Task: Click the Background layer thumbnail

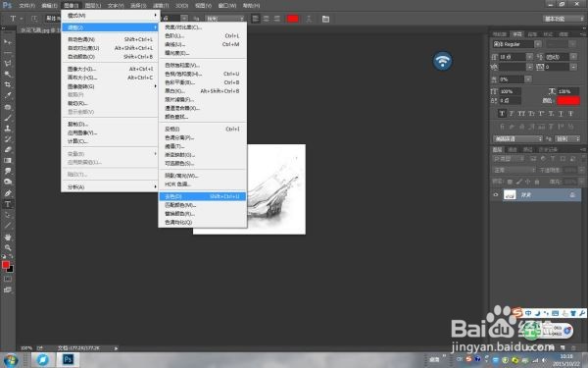Action: click(510, 195)
